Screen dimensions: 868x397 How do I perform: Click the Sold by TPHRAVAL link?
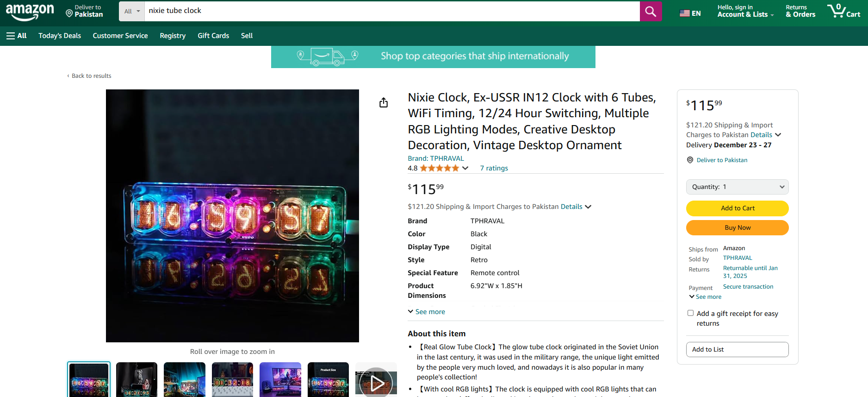(738, 258)
